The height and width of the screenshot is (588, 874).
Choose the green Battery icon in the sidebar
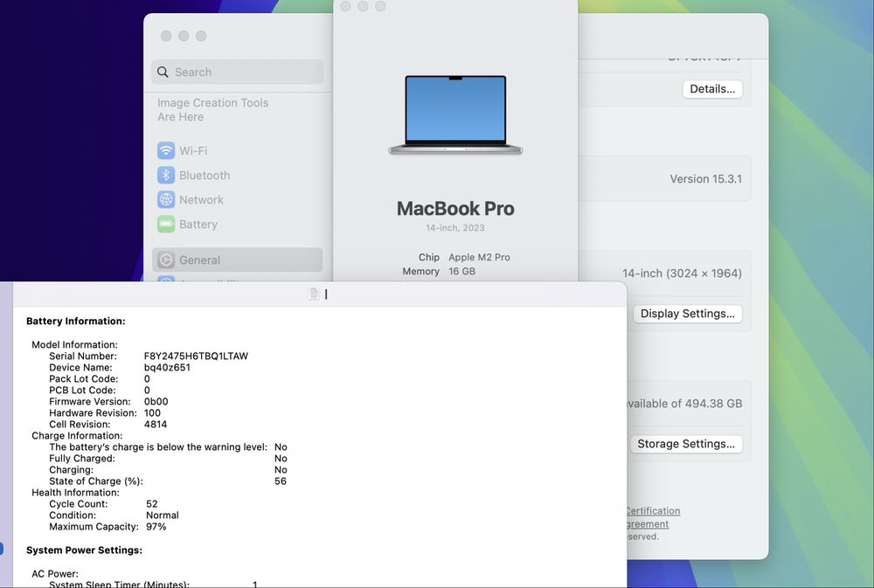[x=165, y=224]
